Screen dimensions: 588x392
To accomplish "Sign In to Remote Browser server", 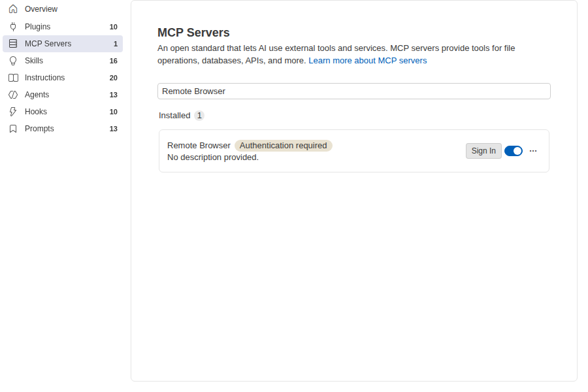I will point(483,151).
